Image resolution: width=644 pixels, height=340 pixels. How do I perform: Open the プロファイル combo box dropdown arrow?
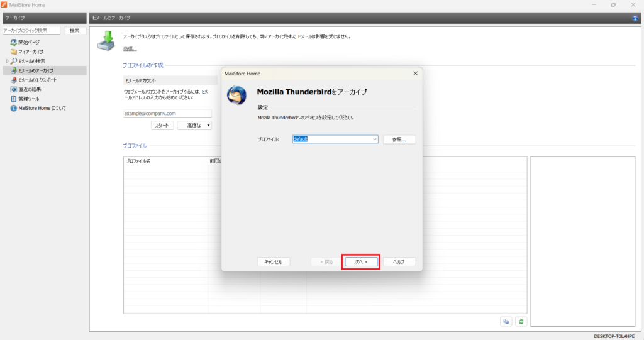[375, 139]
